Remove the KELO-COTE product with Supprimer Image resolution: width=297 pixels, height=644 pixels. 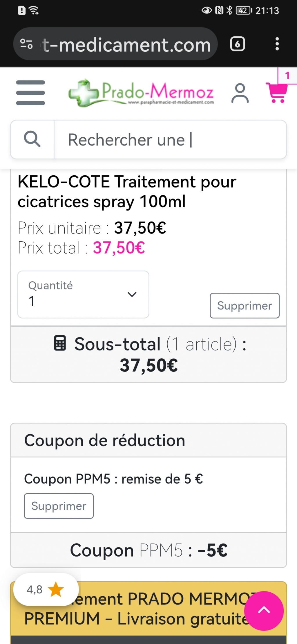[x=245, y=306]
